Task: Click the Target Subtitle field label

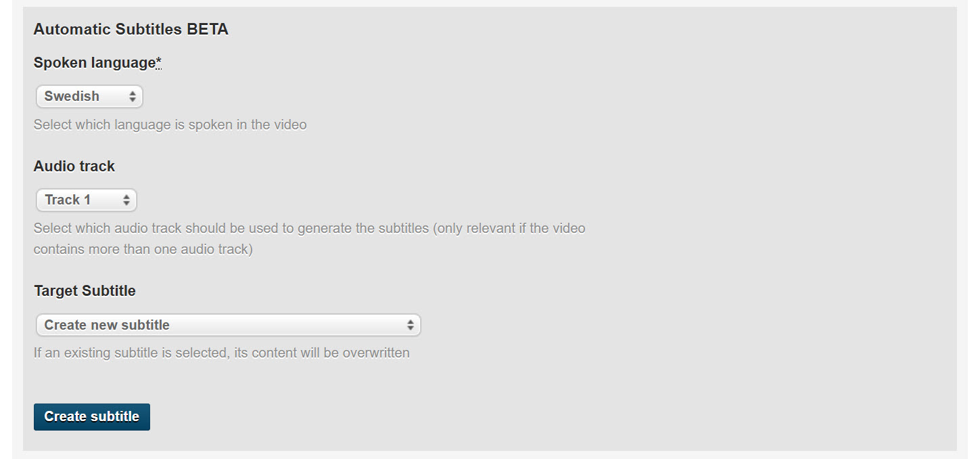Action: pos(85,291)
